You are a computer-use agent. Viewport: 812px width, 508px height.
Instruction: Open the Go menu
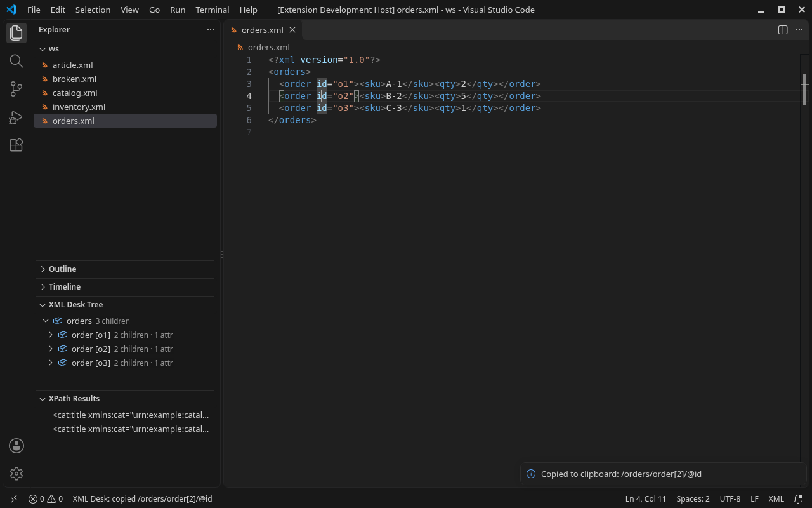pyautogui.click(x=154, y=10)
